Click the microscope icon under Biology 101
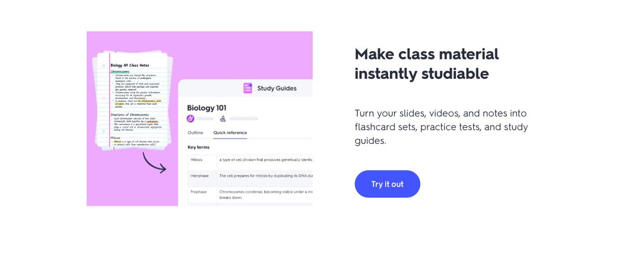This screenshot has height=253, width=644. (223, 119)
